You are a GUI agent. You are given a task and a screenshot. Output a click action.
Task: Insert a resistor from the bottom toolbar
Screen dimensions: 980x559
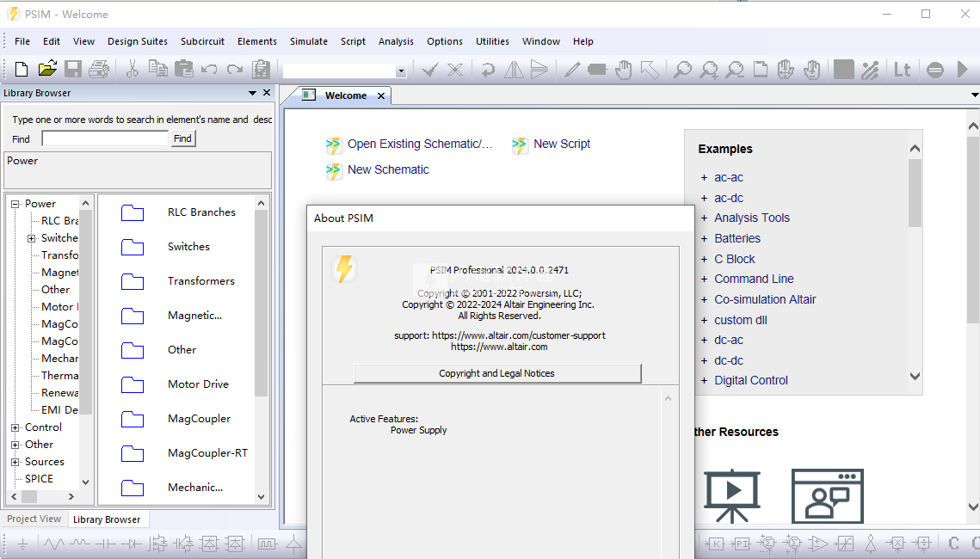(53, 544)
